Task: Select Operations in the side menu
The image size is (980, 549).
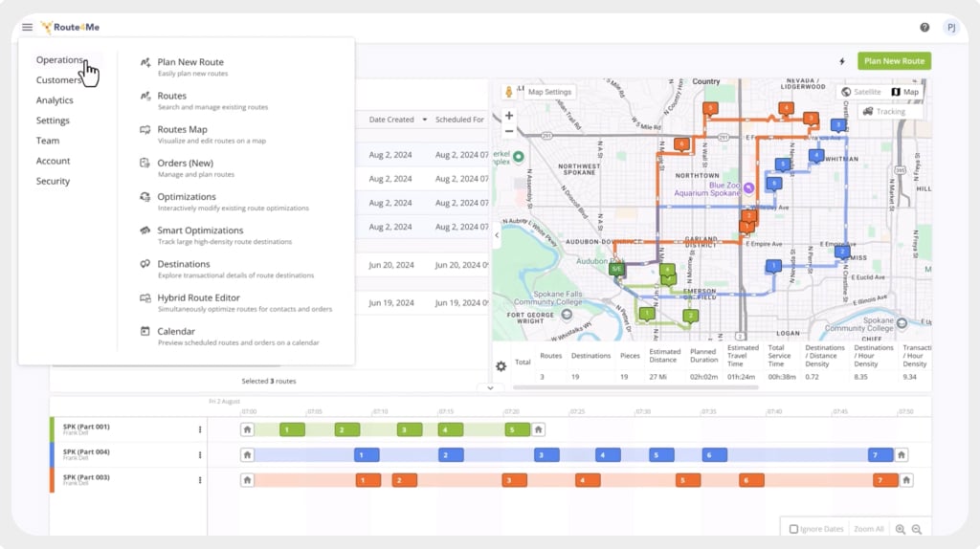Action: tap(59, 60)
